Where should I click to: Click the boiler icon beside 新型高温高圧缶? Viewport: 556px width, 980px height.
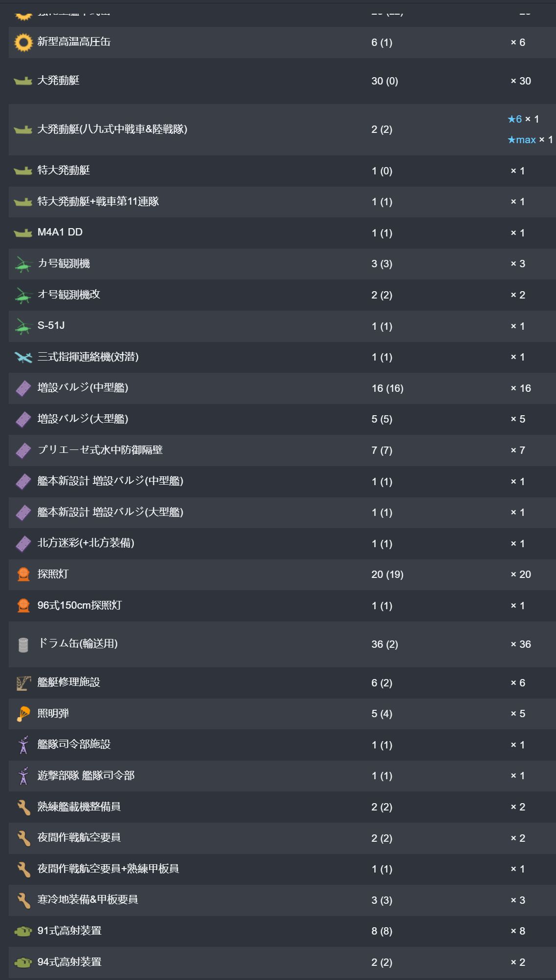pyautogui.click(x=23, y=43)
